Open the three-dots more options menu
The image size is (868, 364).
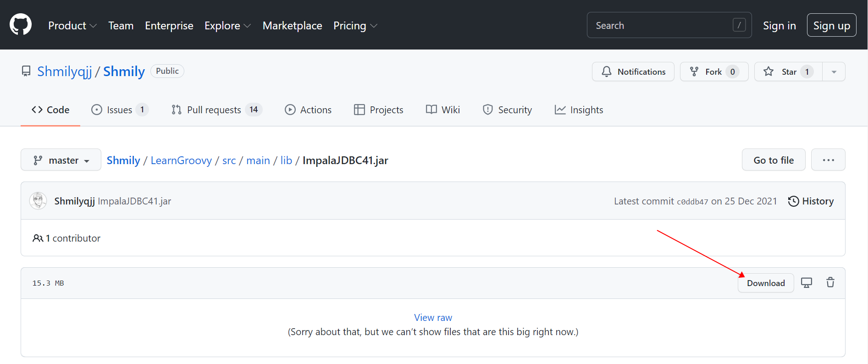[828, 160]
